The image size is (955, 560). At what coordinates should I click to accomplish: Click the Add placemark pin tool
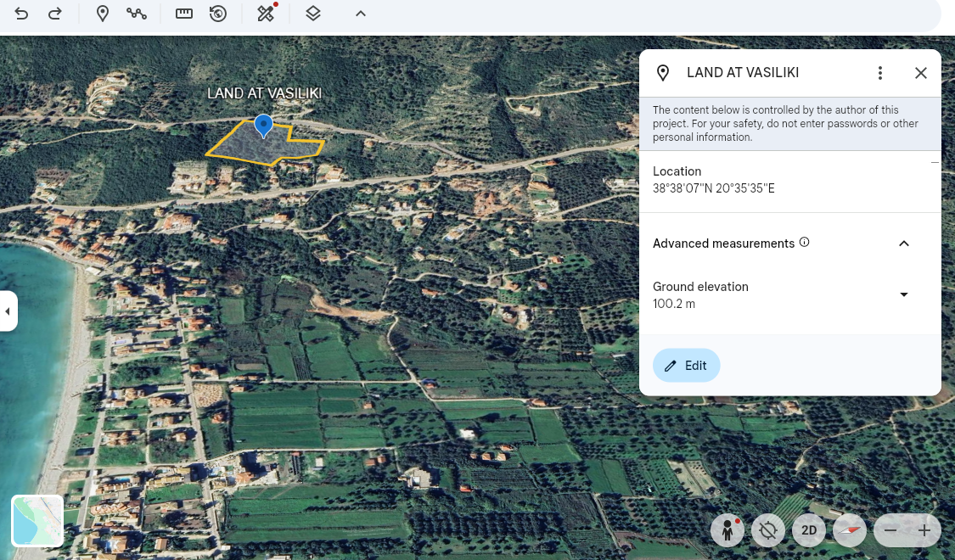pyautogui.click(x=103, y=14)
